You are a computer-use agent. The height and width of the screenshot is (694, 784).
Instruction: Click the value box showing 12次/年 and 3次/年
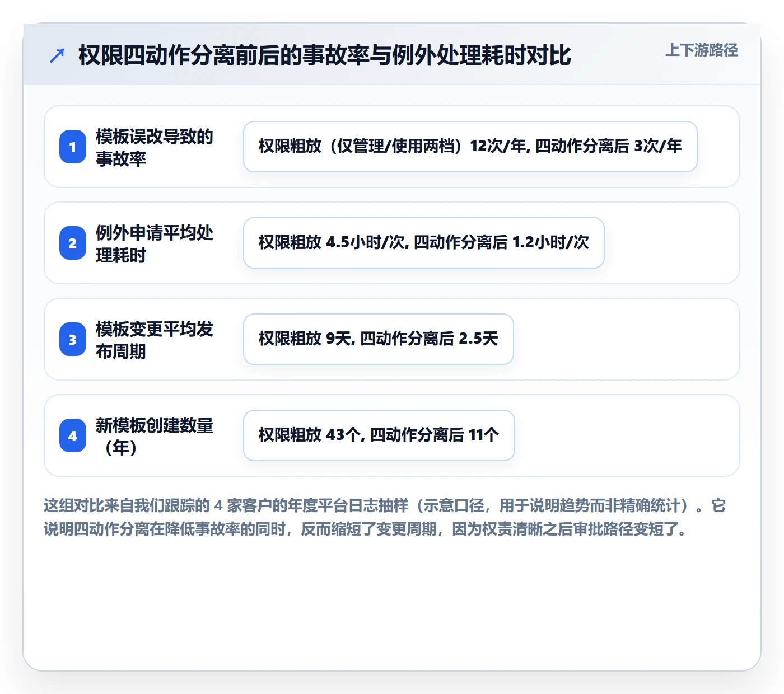(x=470, y=147)
